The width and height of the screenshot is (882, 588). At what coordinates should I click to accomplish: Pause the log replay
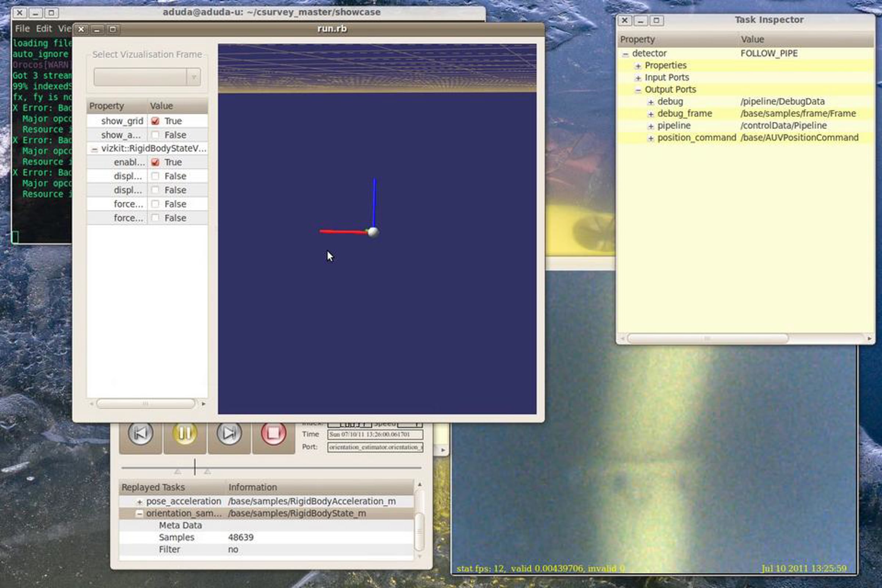[184, 434]
